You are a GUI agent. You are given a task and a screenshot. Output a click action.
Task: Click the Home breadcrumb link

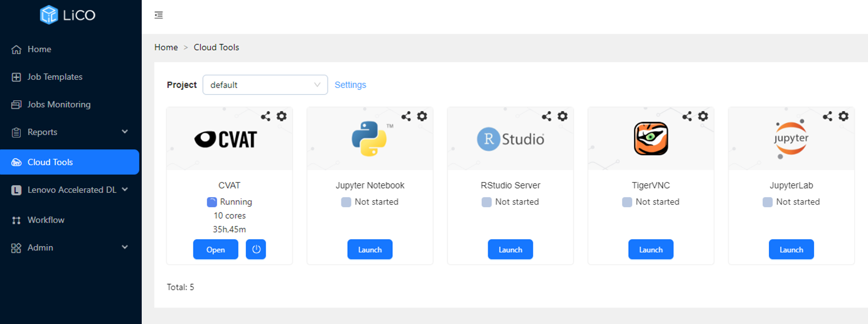166,47
